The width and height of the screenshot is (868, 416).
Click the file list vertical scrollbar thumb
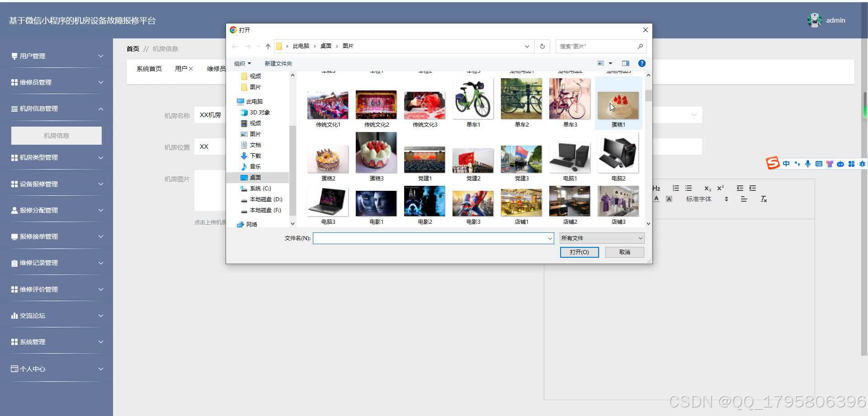click(648, 95)
